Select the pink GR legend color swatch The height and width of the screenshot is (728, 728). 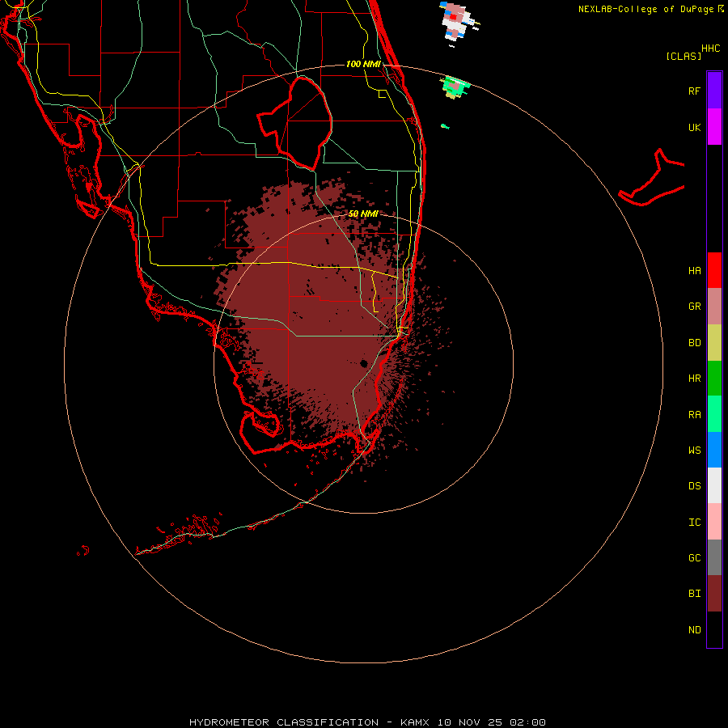point(714,307)
